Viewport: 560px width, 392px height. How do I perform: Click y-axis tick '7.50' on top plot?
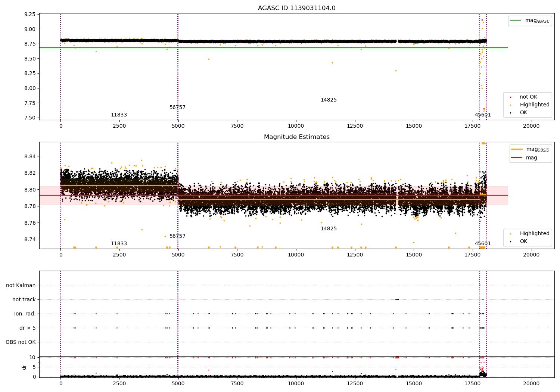29,118
